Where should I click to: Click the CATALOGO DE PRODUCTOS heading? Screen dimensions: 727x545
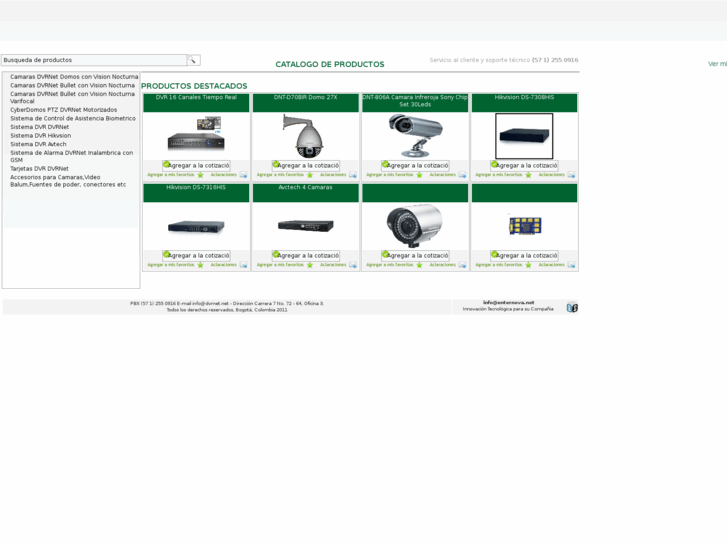coord(330,64)
